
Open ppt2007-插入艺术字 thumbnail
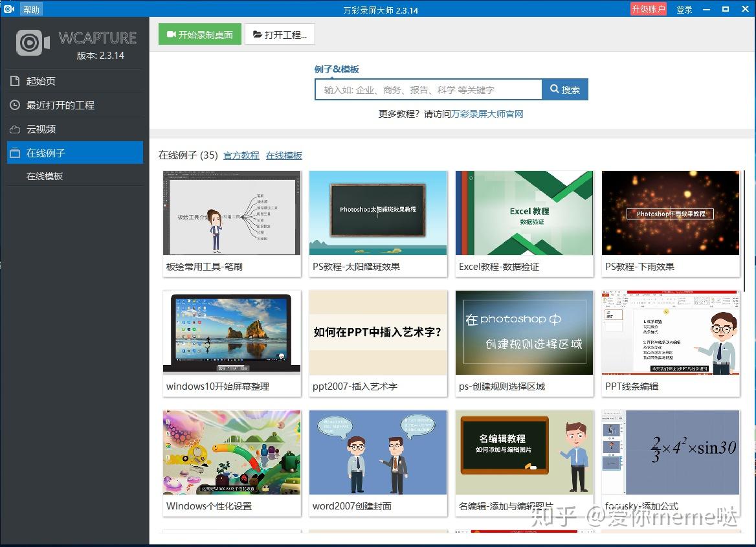coord(378,332)
